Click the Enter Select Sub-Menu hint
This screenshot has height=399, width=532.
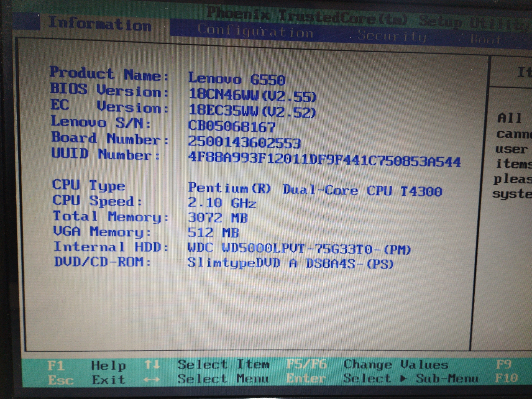(x=382, y=378)
